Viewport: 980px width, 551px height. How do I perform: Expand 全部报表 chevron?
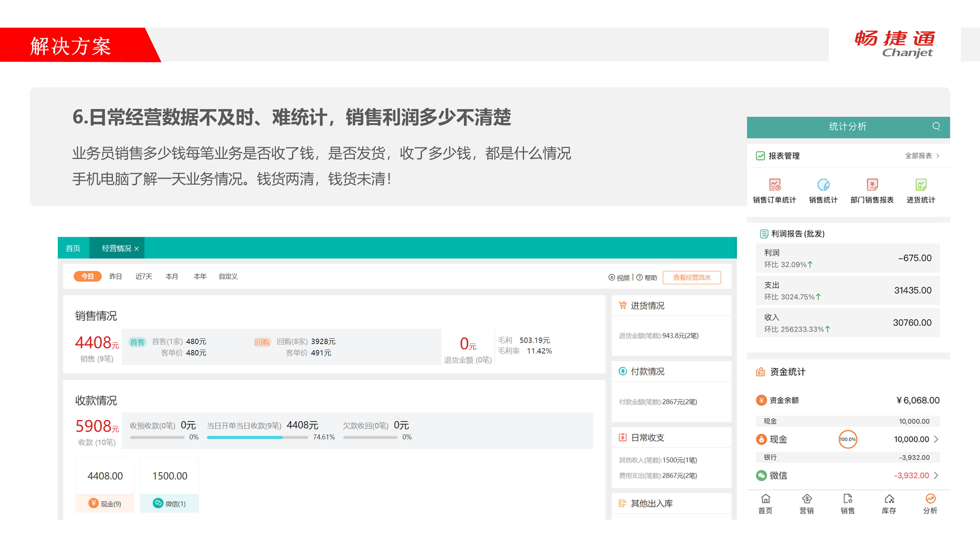point(938,156)
